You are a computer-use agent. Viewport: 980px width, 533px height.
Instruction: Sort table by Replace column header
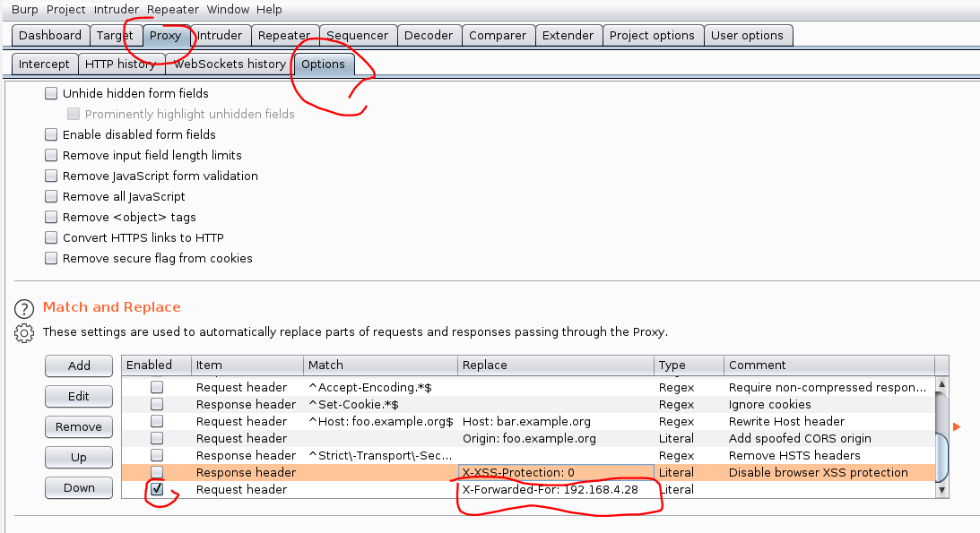[x=556, y=365]
